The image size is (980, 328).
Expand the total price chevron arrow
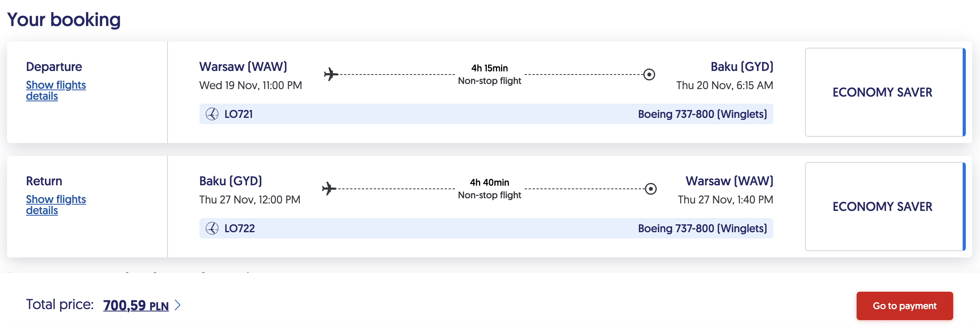pos(178,305)
